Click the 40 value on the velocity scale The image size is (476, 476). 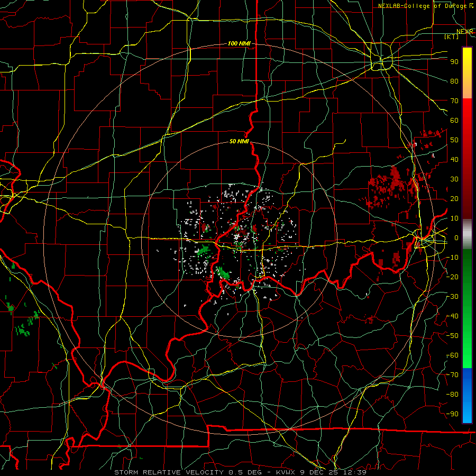pos(454,160)
